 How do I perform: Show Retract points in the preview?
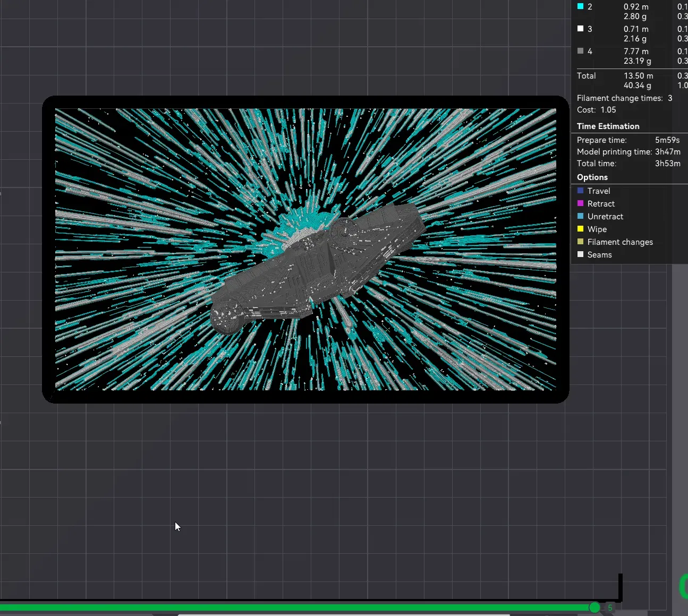(x=600, y=204)
